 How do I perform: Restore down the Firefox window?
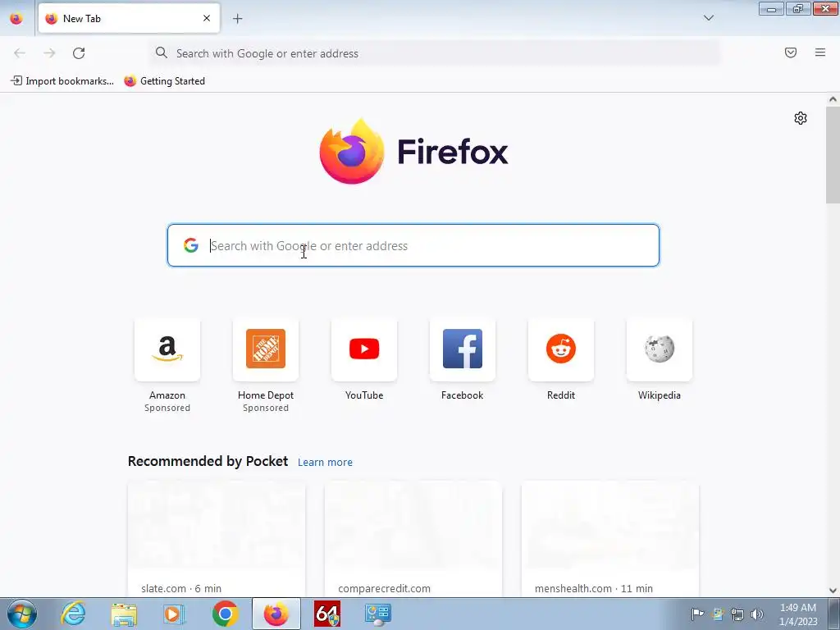coord(798,8)
